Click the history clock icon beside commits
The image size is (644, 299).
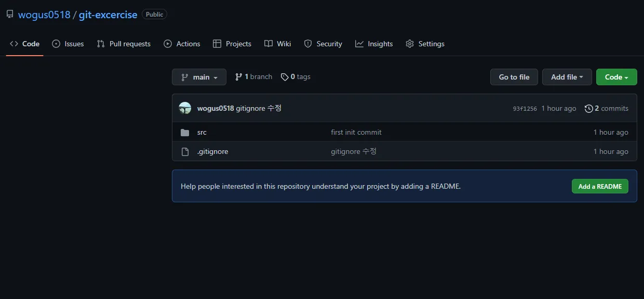tap(588, 108)
